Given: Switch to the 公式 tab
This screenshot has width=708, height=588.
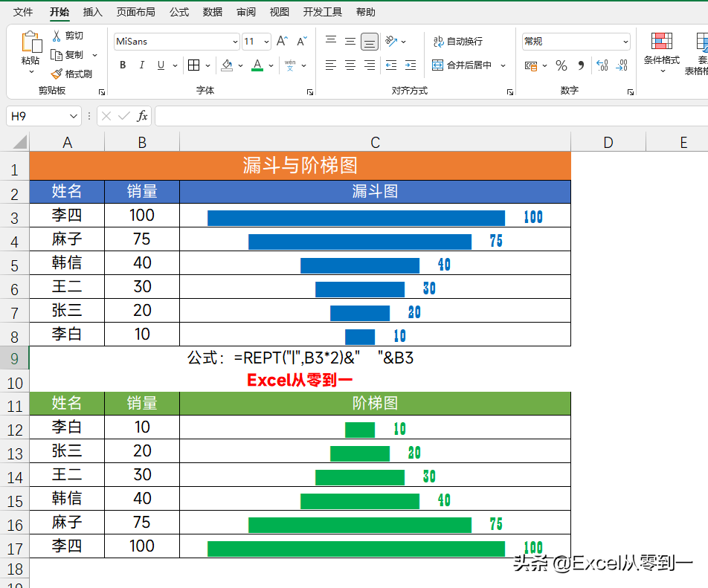Looking at the screenshot, I should tap(179, 12).
